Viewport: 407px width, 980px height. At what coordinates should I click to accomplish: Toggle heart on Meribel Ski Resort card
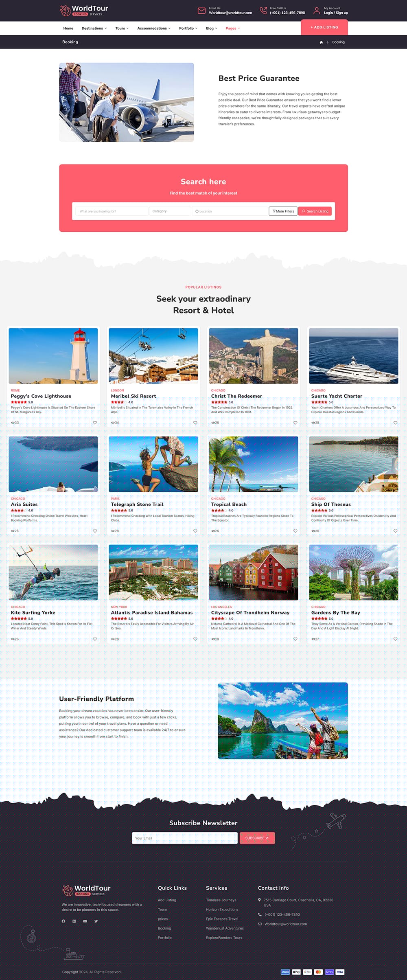tap(195, 423)
